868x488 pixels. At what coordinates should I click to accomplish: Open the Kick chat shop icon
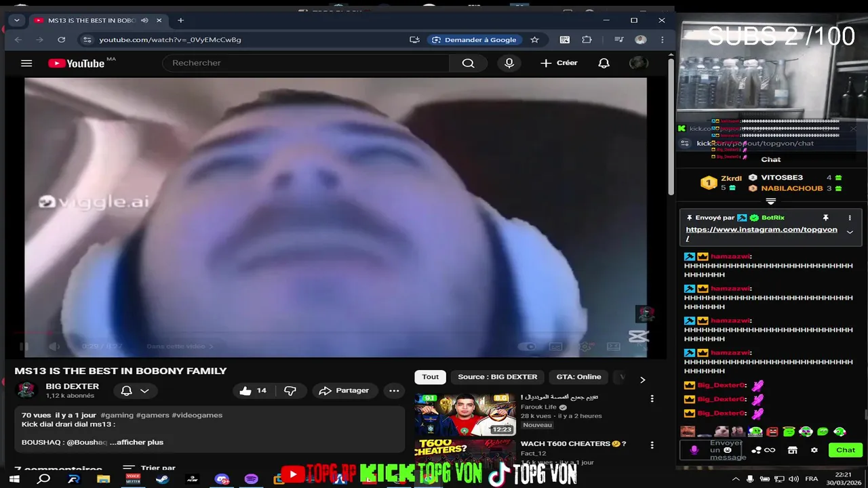click(x=792, y=450)
